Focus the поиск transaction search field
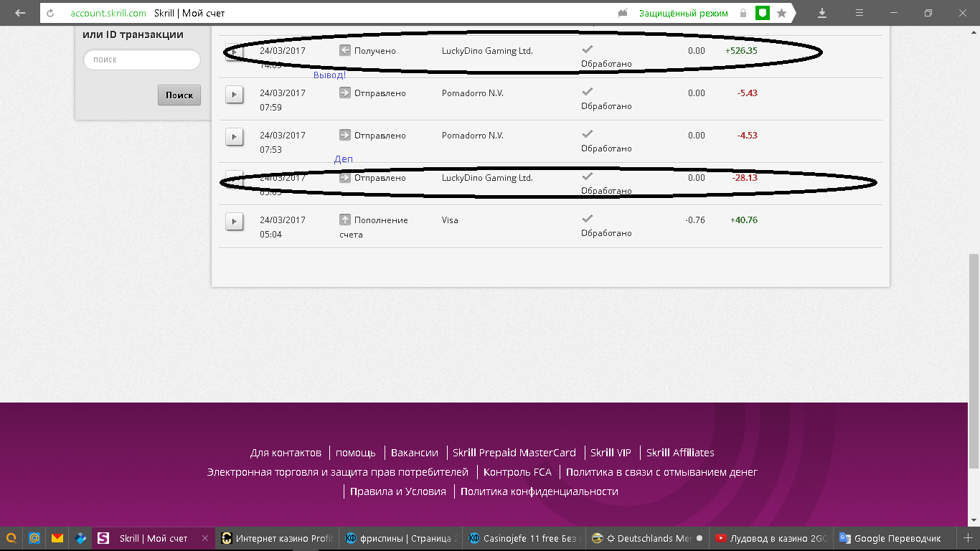 142,60
